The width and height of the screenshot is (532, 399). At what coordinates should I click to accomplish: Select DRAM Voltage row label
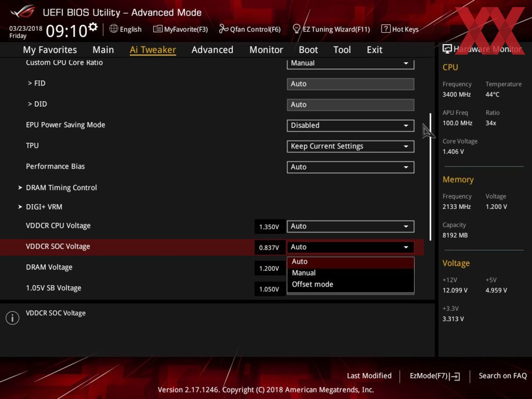coord(49,267)
